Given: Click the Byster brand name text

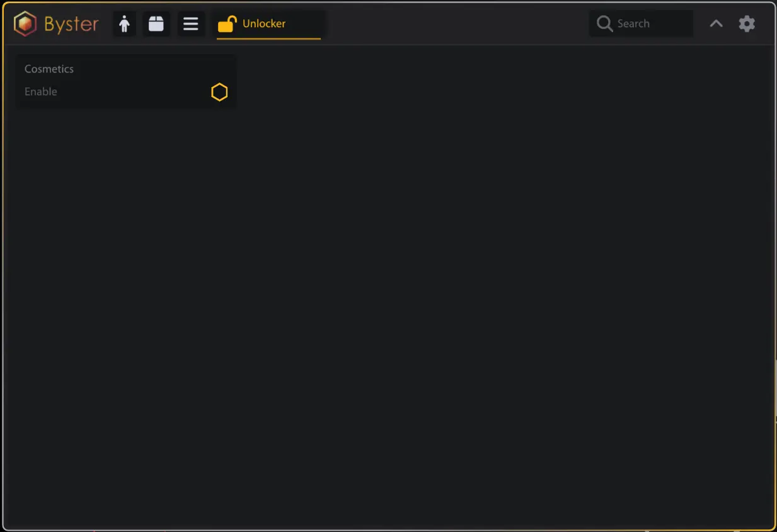Looking at the screenshot, I should [x=71, y=24].
